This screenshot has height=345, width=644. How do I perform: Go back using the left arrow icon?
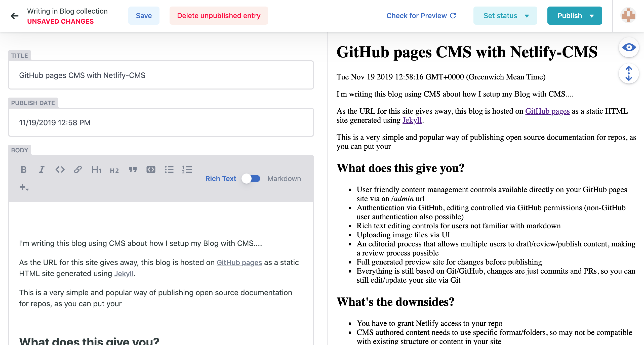click(15, 16)
